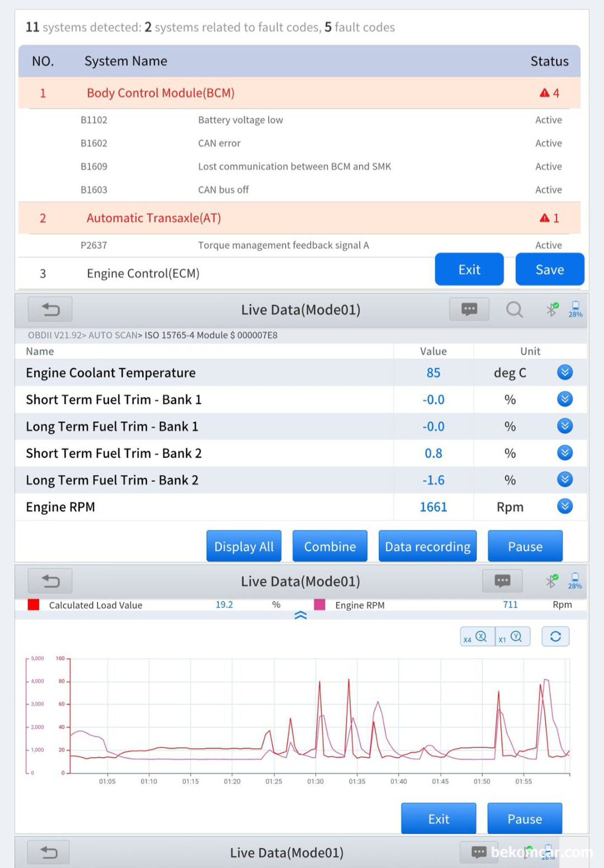Click the X4 horizontal zoom icon

coord(477,637)
